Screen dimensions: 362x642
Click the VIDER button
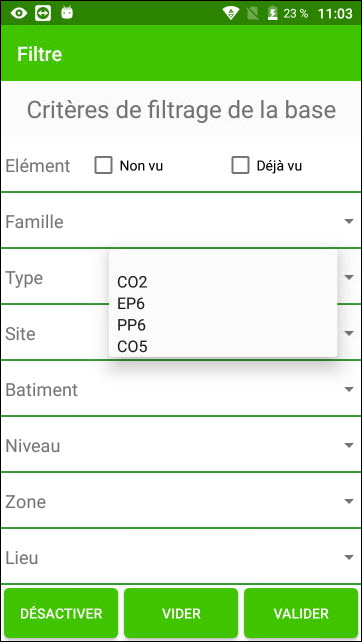click(181, 613)
